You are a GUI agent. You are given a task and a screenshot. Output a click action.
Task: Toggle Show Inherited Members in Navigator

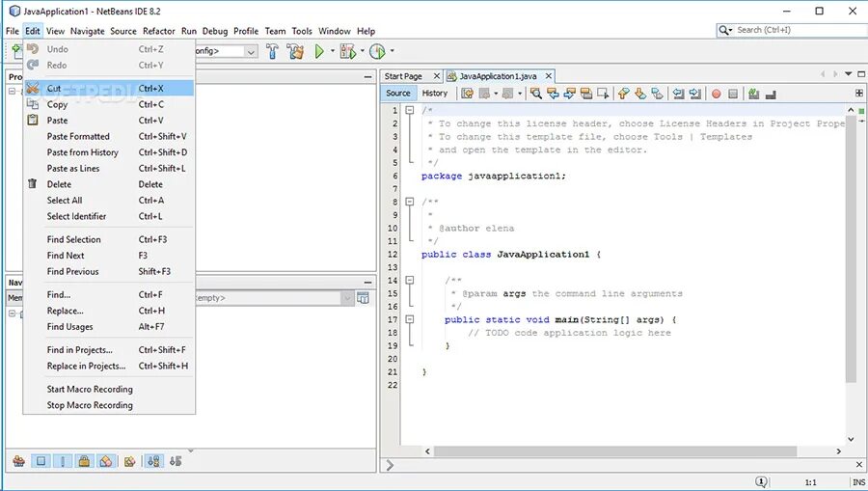coord(19,460)
